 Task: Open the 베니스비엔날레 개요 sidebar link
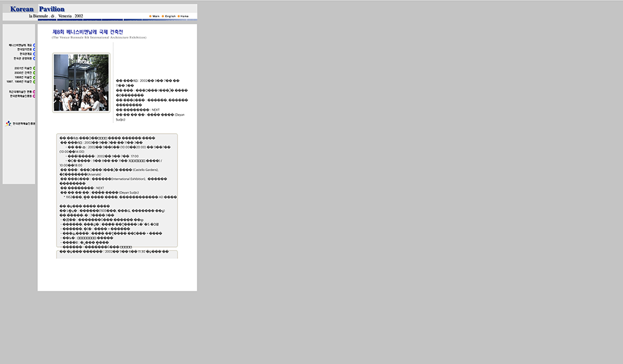coord(21,45)
